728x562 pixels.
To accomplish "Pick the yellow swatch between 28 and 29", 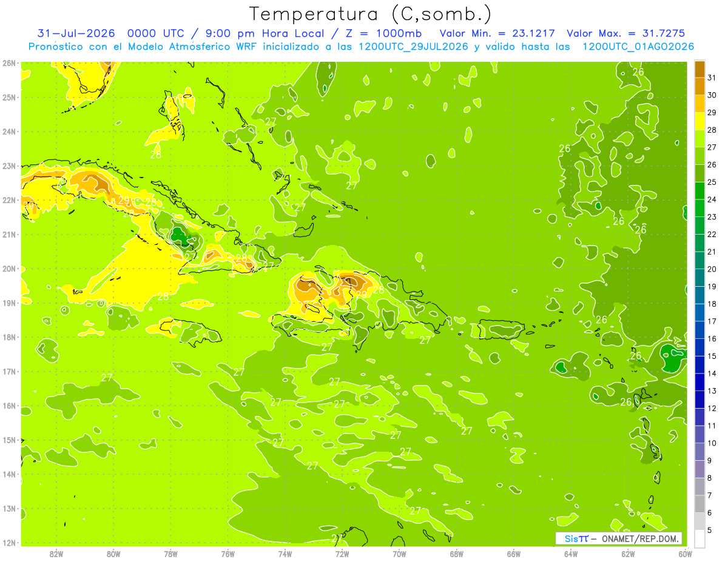I will (699, 121).
